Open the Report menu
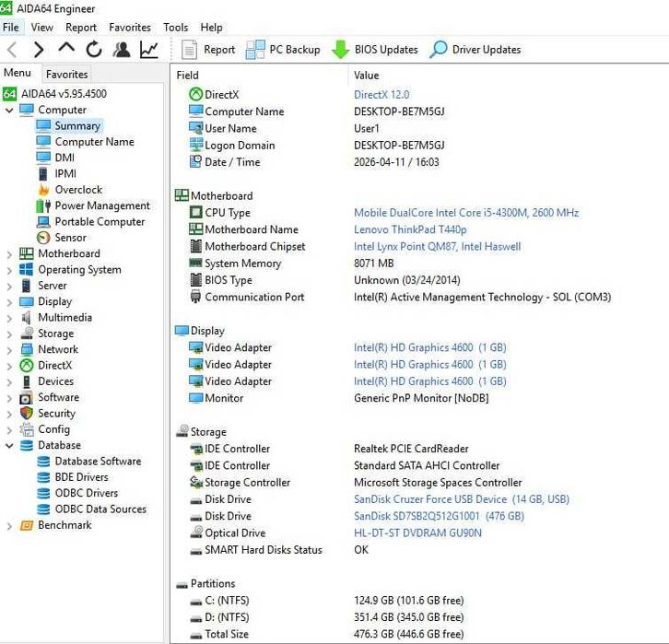Image resolution: width=669 pixels, height=644 pixels. [x=81, y=28]
